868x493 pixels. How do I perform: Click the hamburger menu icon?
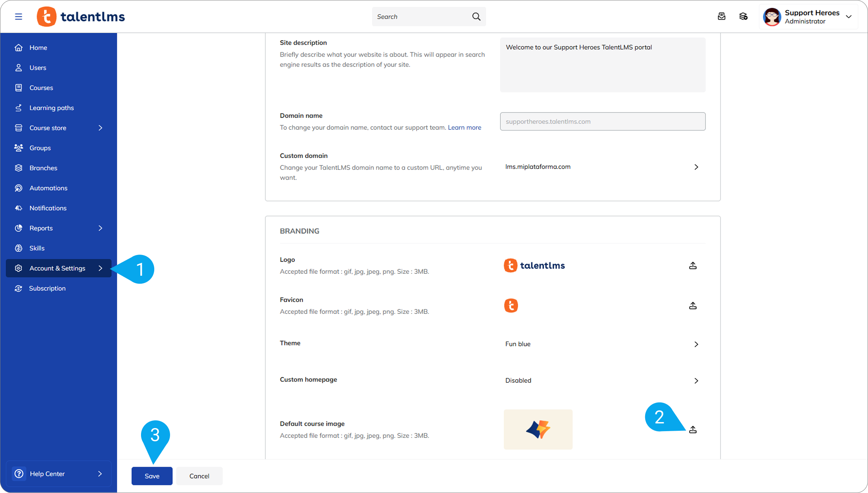18,17
